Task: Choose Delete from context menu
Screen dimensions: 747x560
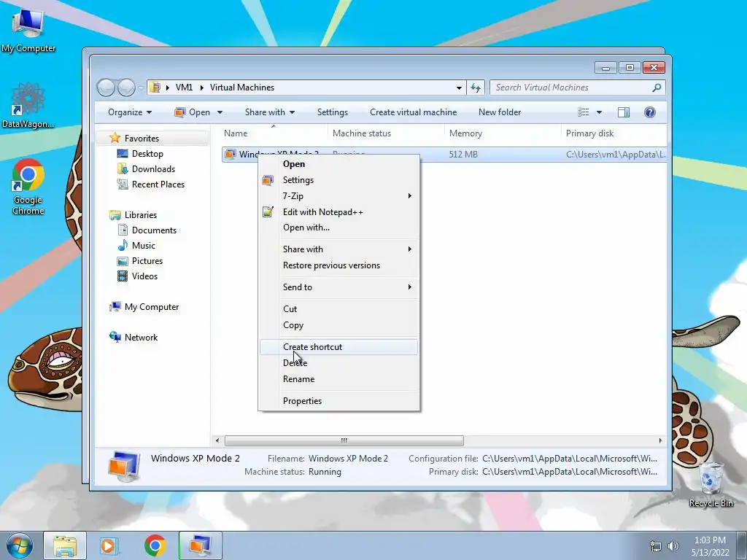Action: 338,363
